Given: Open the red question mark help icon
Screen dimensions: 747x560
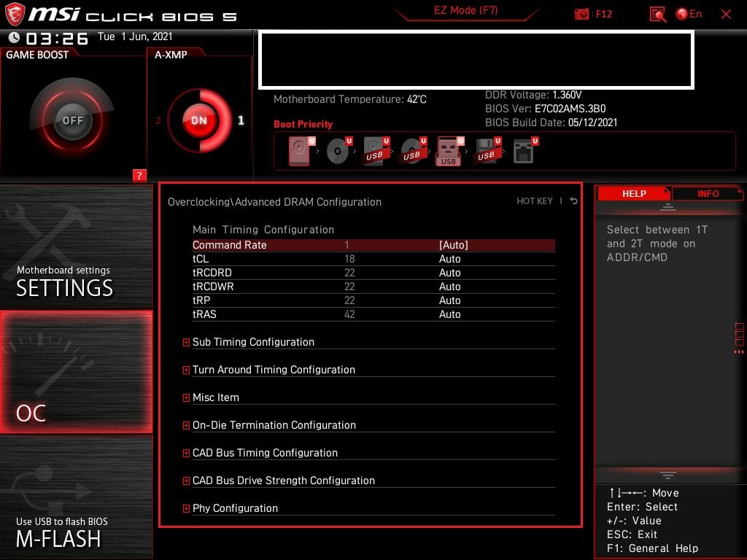Looking at the screenshot, I should (139, 175).
